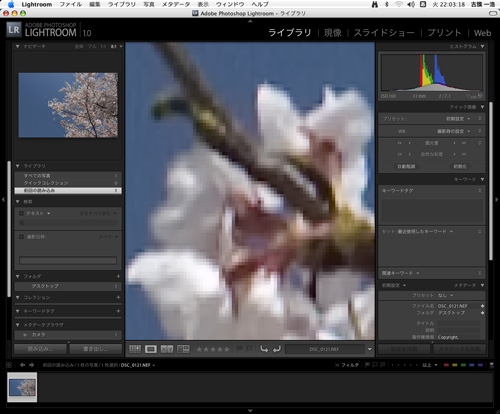Switch to the 現像 module
This screenshot has height=414, width=500.
click(333, 33)
